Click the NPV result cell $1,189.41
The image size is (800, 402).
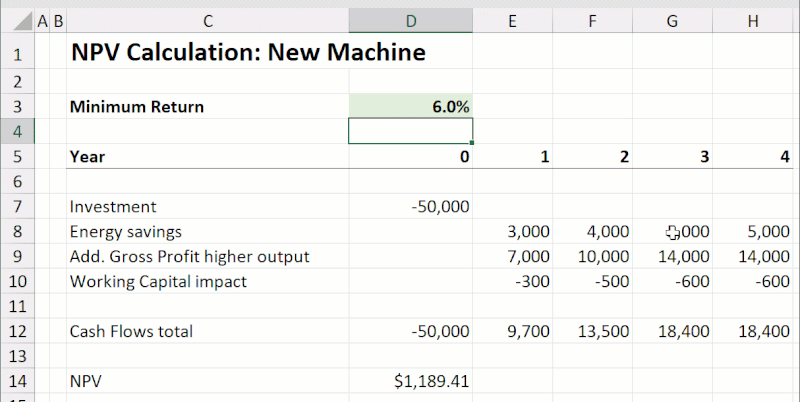411,381
